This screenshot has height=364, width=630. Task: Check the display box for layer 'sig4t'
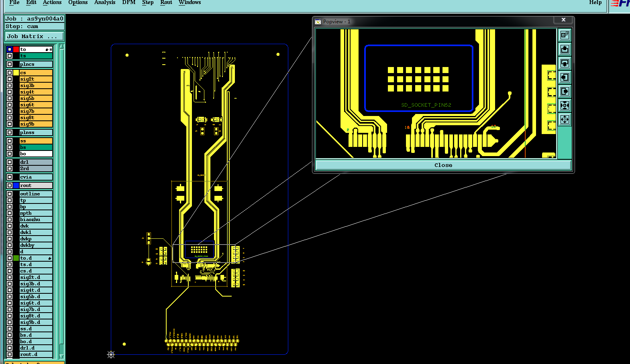point(10,92)
